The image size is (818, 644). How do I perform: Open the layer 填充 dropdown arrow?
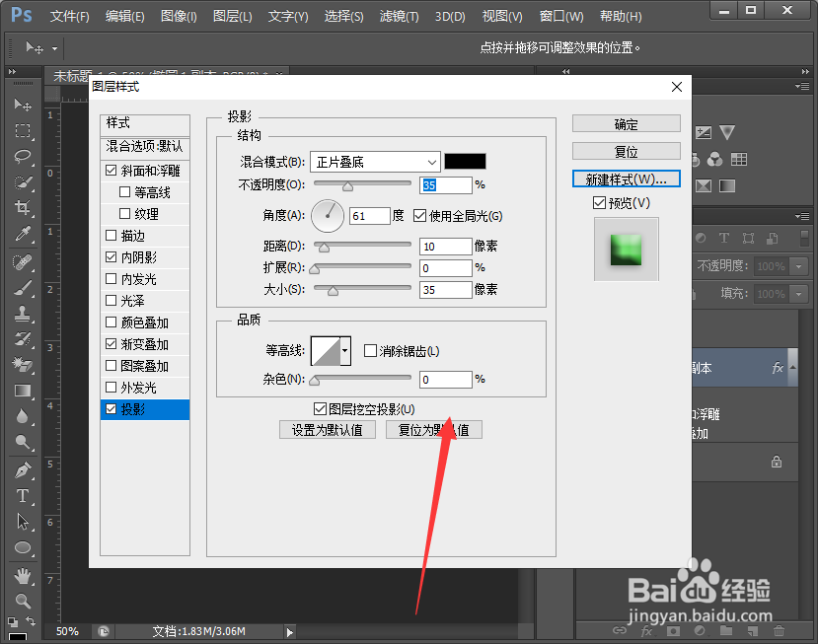[798, 294]
